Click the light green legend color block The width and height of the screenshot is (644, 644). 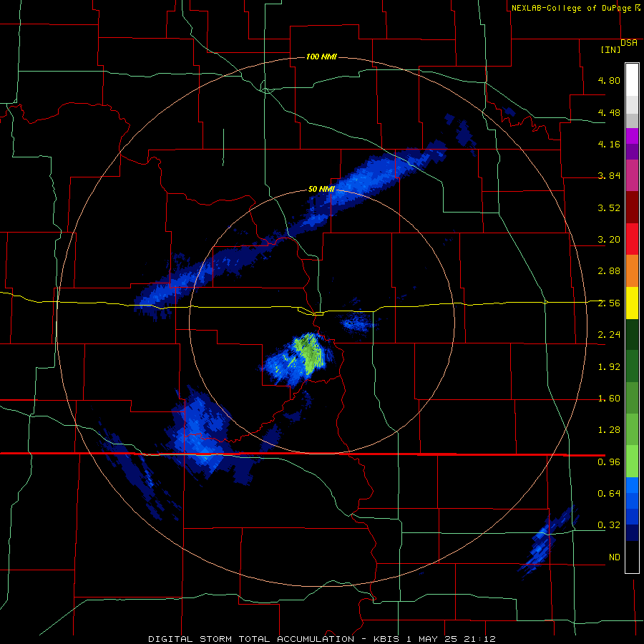coord(632,462)
